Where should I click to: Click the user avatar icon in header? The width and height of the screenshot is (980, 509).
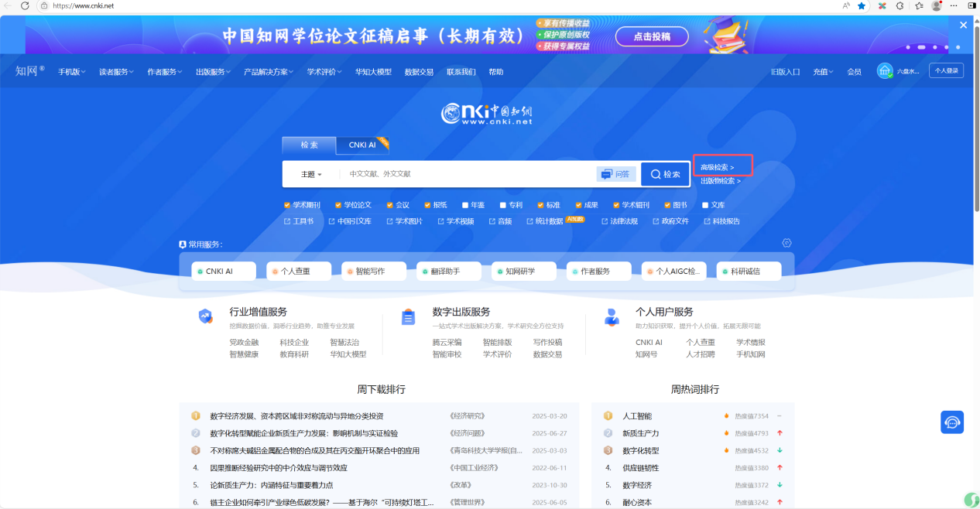(884, 71)
